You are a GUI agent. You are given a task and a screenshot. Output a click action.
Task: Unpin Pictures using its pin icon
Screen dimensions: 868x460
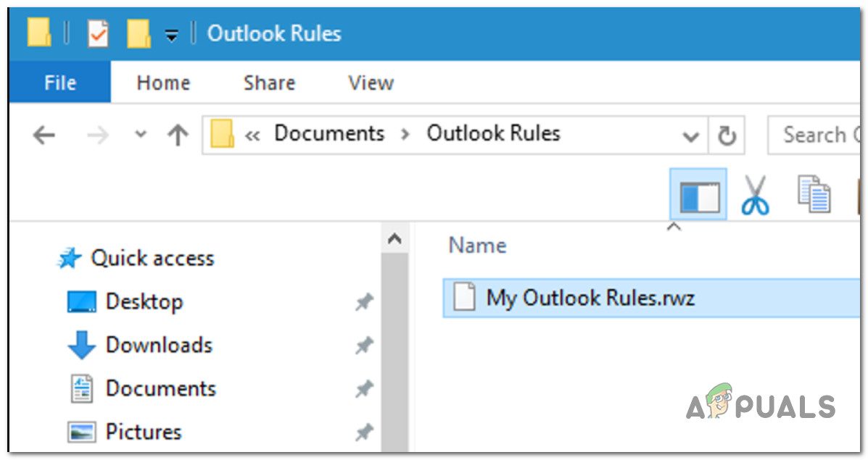365,432
